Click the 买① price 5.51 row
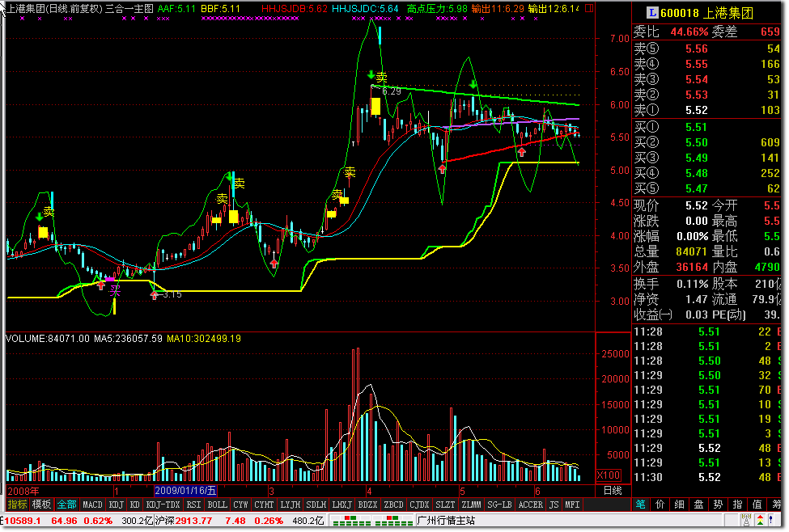 [x=706, y=127]
